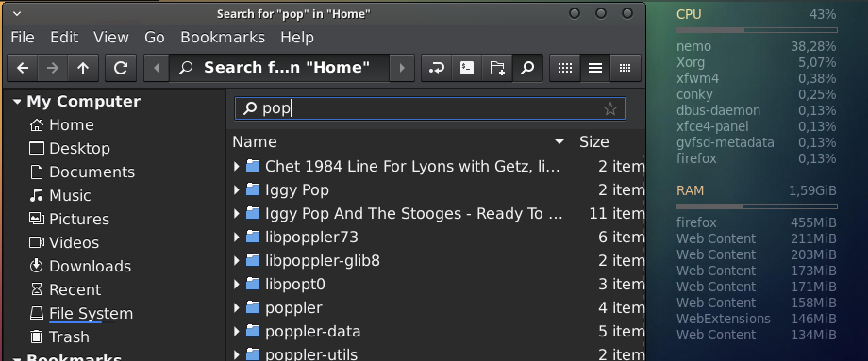Select the libpopt0 folder icon
This screenshot has height=361, width=868.
(253, 284)
